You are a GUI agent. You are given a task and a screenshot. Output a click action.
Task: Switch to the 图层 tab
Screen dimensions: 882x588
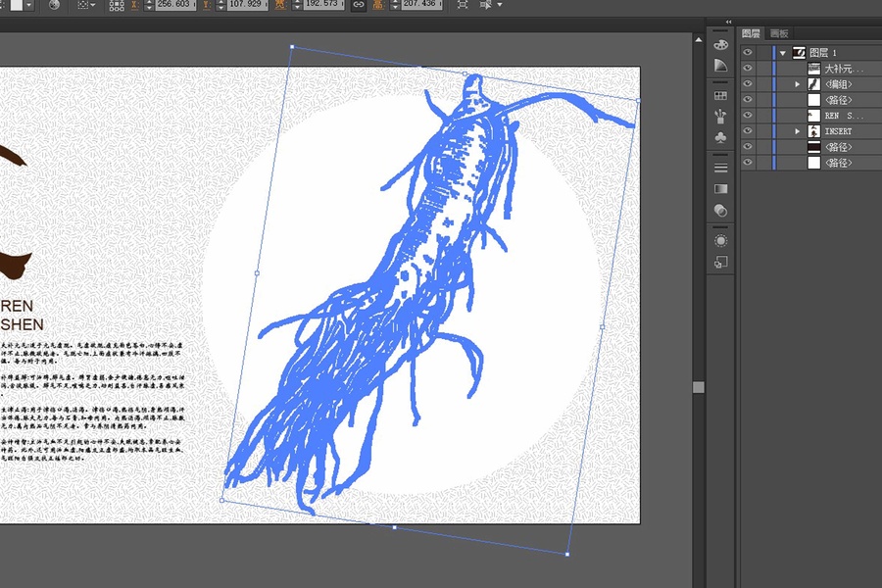point(751,33)
